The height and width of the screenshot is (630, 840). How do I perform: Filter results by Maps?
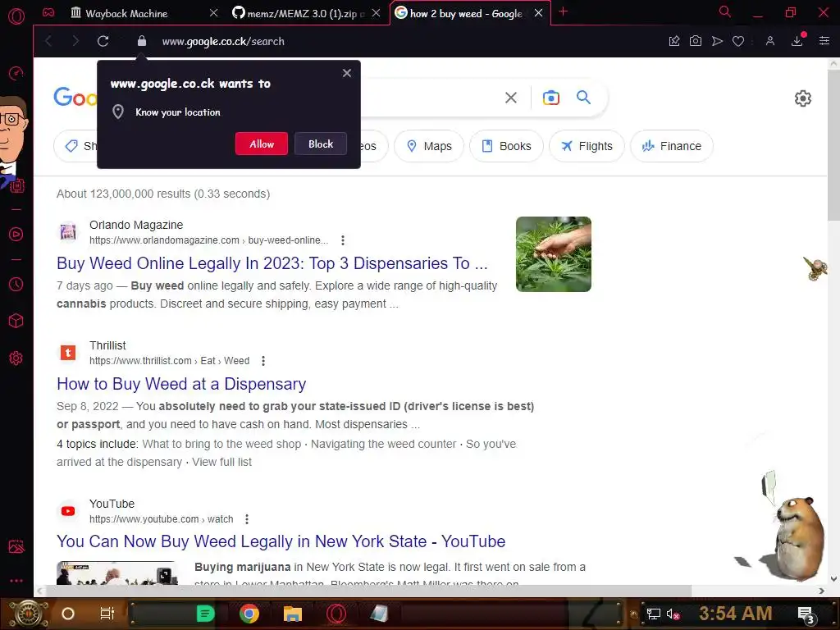click(x=429, y=146)
